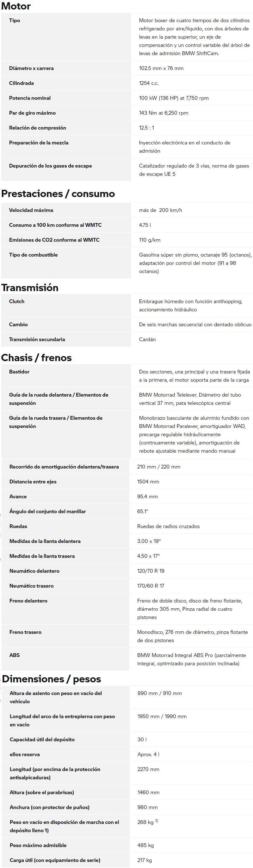Select the Peso máximo admisible row
This screenshot has width=253, height=868.
pos(127,845)
